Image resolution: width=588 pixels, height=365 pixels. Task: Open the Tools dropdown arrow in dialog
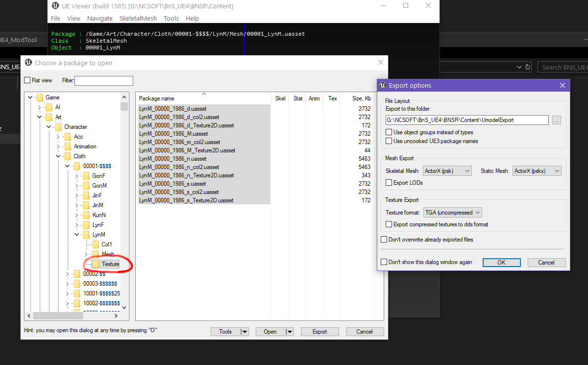pos(245,332)
